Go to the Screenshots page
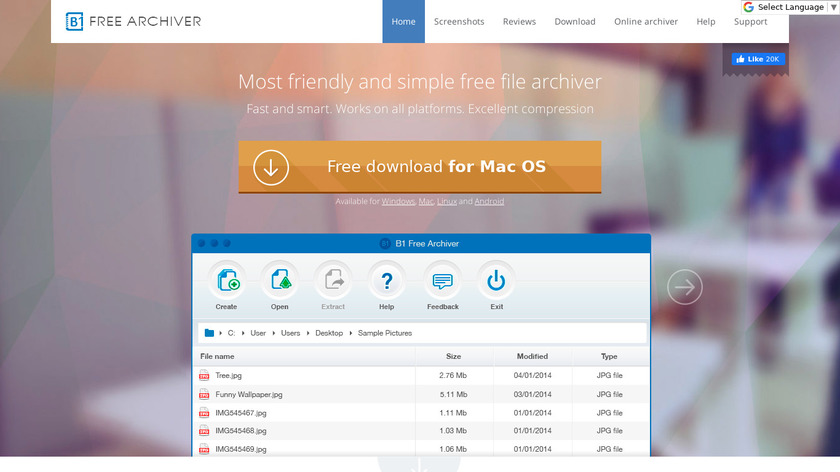 click(x=459, y=21)
